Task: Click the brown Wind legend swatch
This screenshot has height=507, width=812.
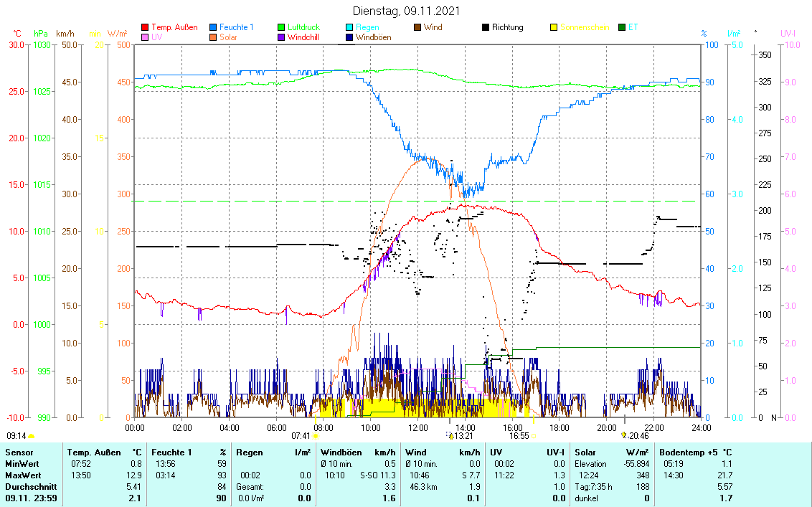Action: point(417,27)
